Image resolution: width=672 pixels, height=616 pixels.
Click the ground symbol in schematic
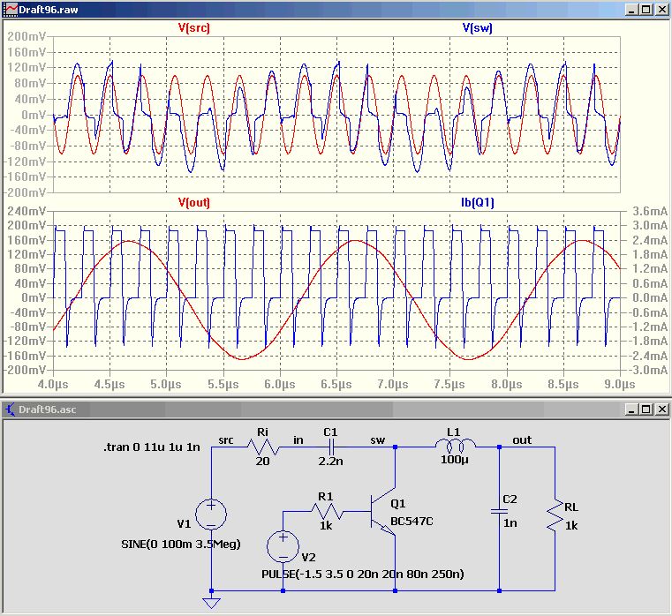coord(212,603)
